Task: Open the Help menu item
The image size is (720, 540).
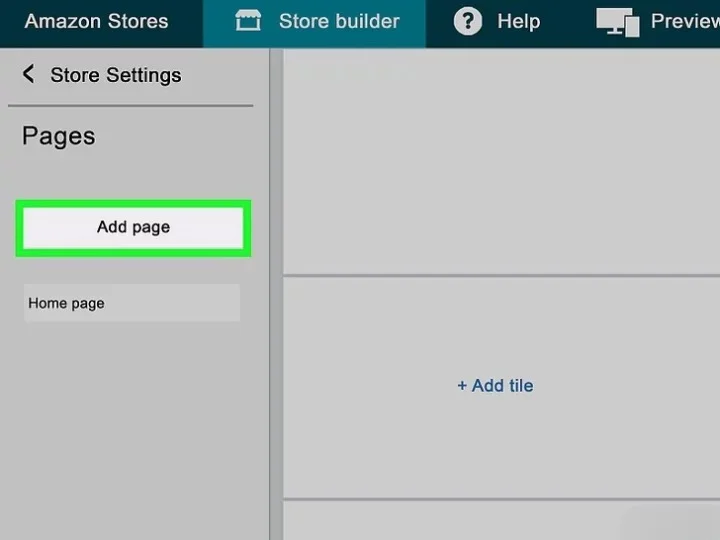Action: [x=497, y=21]
